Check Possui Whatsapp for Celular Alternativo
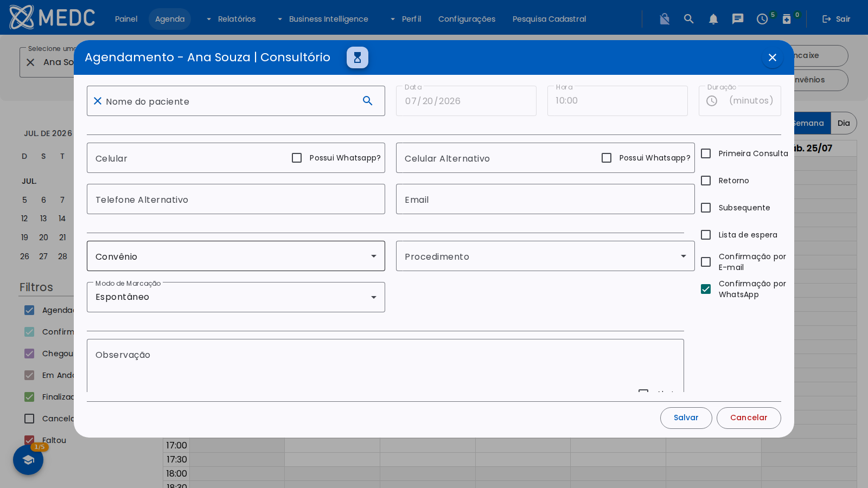Screen dimensions: 868x488 point(607,158)
